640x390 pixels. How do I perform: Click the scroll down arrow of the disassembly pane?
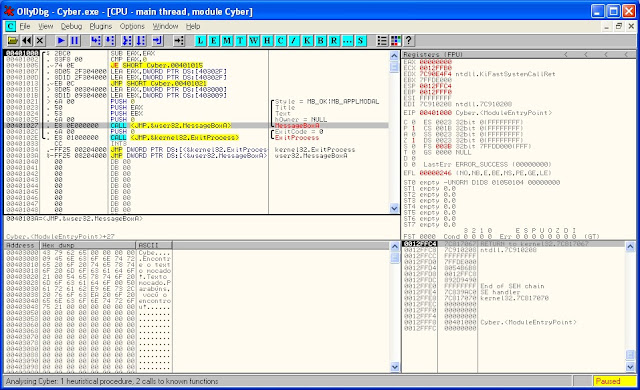point(394,208)
